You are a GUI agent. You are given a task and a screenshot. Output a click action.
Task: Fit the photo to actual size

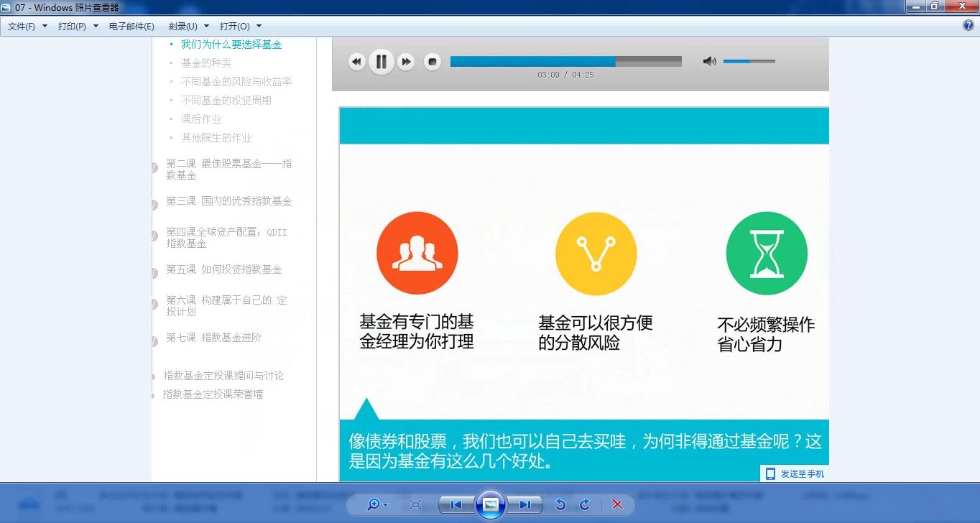pyautogui.click(x=415, y=505)
